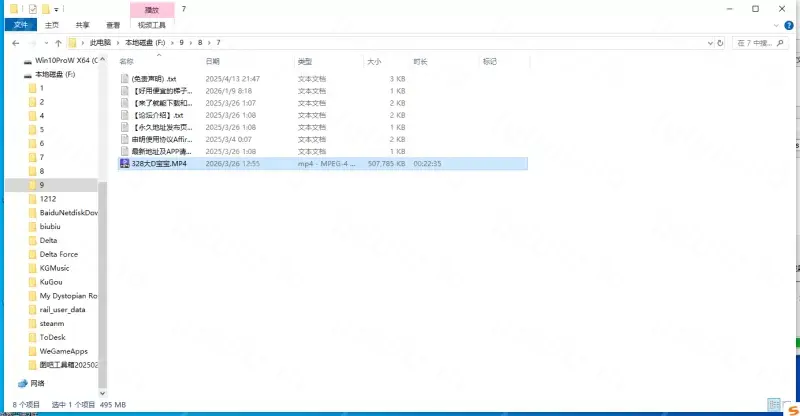The height and width of the screenshot is (416, 800).
Task: Expand the address bar history dropdown
Action: (x=709, y=43)
